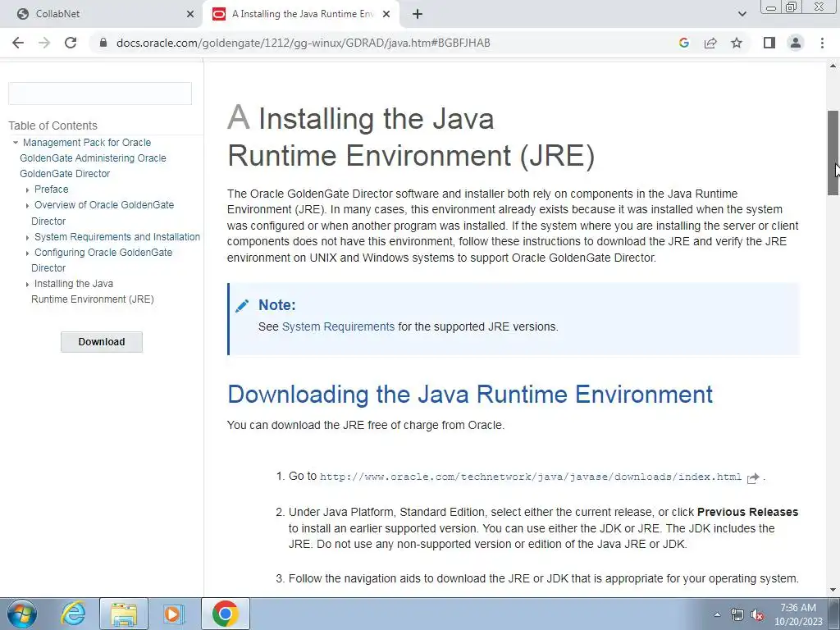Open a new browser tab
Screen dimensions: 840x630
(x=418, y=14)
